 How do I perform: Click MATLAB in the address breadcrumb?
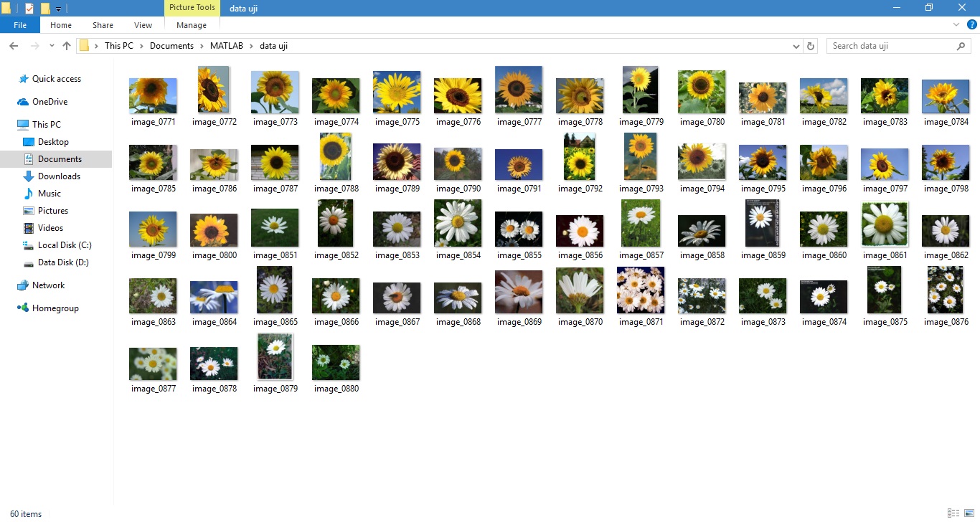[x=226, y=46]
